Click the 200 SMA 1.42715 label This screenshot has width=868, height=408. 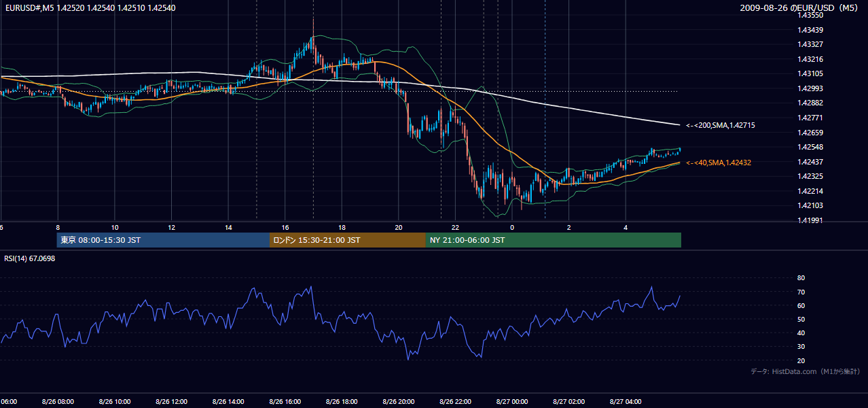[720, 125]
